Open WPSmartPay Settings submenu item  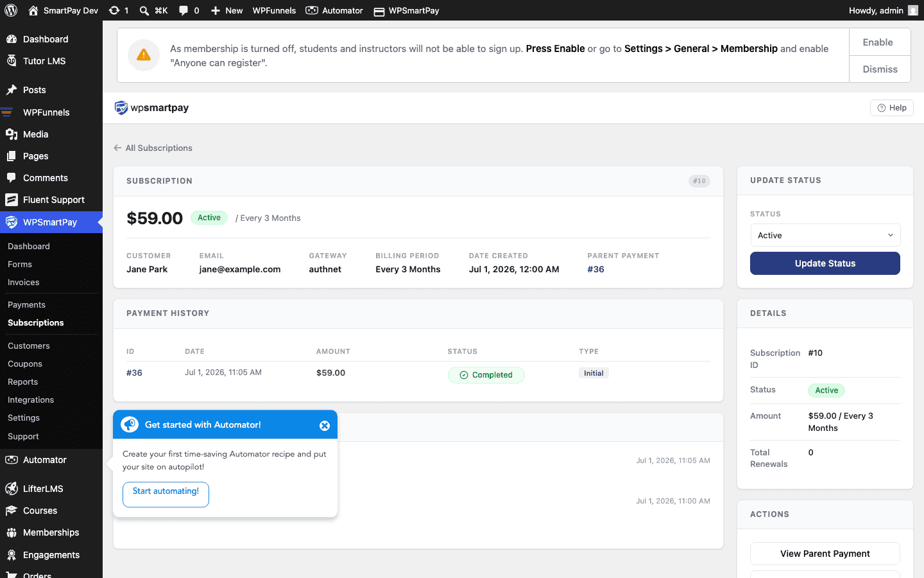(x=24, y=417)
